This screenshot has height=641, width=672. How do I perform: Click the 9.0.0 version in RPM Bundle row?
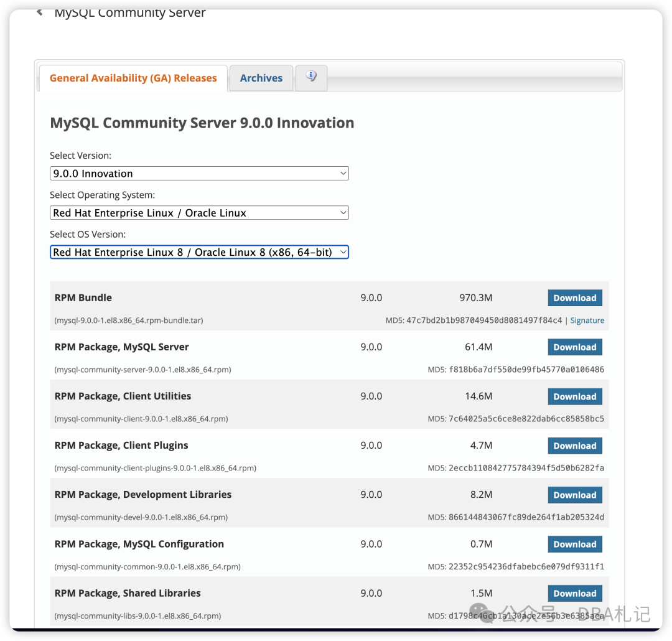point(371,297)
